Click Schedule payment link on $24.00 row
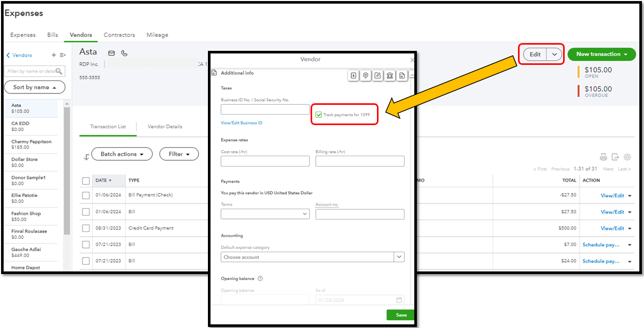This screenshot has height=328, width=644. tap(601, 261)
